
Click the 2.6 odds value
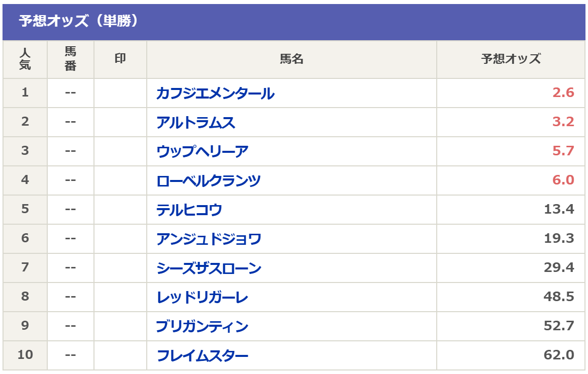tap(563, 93)
